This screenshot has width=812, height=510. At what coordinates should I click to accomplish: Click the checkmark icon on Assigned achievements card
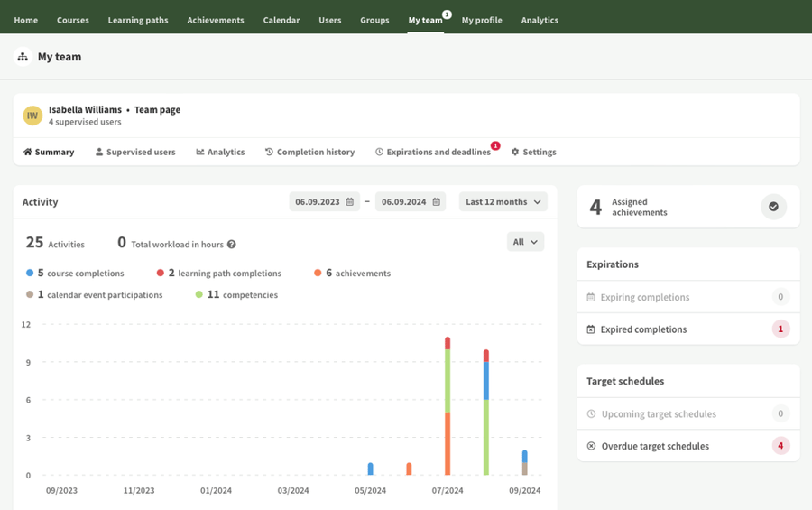coord(773,207)
